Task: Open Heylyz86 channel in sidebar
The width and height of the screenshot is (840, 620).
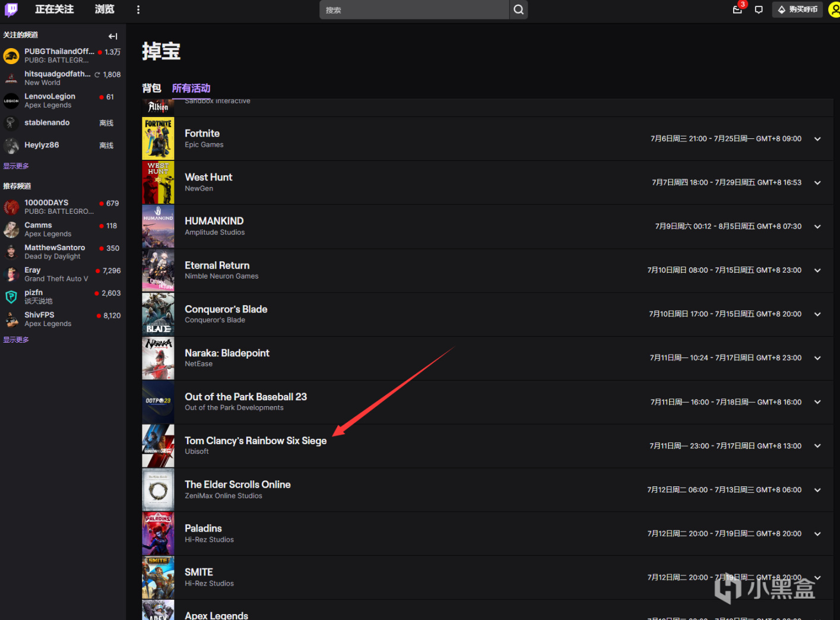Action: 63,145
